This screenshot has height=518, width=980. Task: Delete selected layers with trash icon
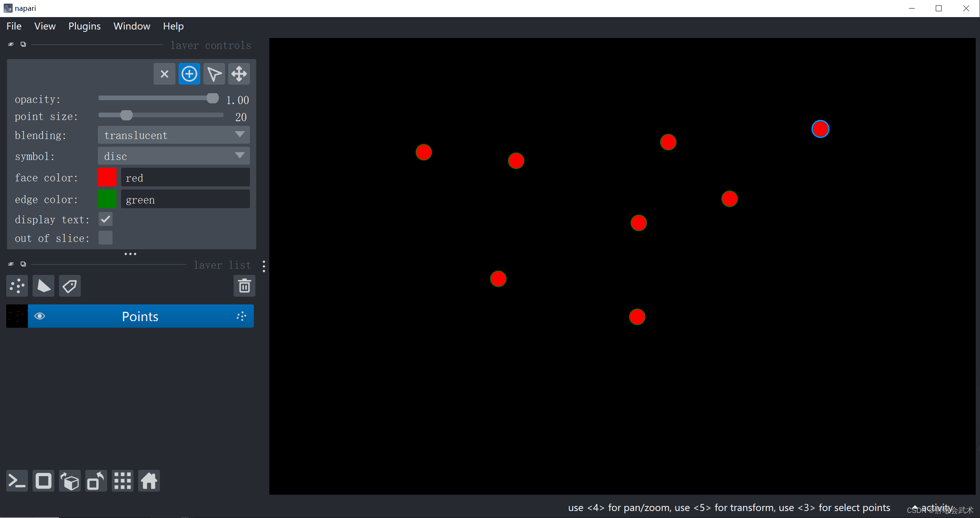(x=244, y=286)
